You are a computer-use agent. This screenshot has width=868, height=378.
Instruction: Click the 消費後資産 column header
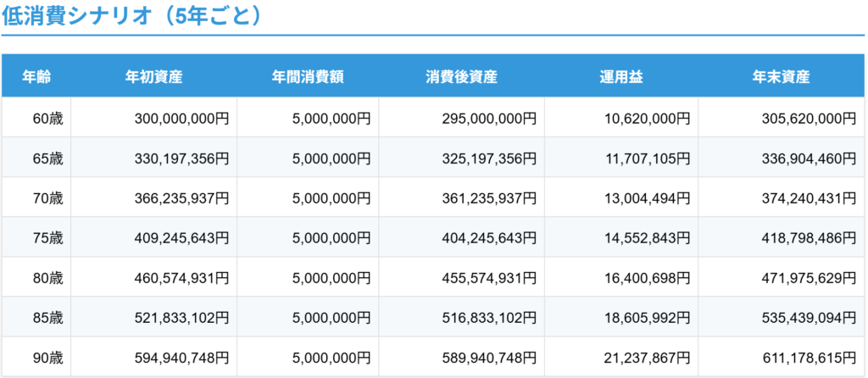click(x=461, y=76)
